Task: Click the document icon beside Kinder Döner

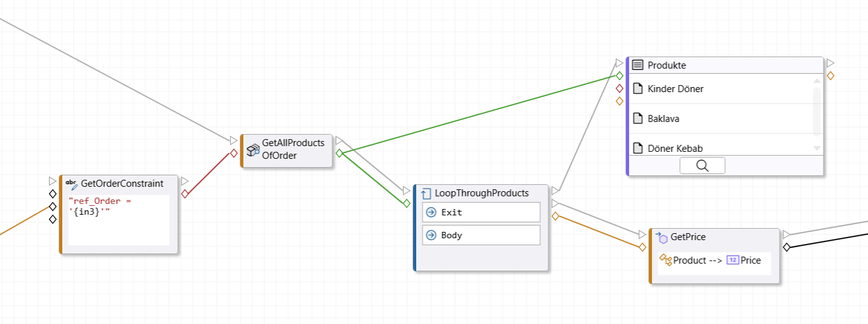Action: [x=638, y=89]
